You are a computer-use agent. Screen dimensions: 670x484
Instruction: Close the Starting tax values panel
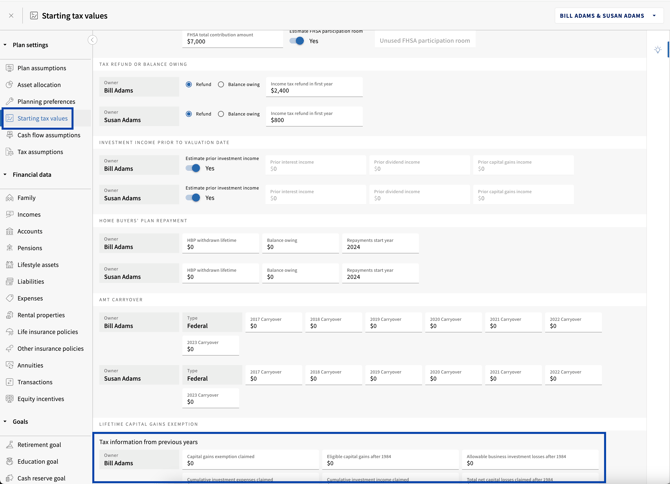(11, 16)
